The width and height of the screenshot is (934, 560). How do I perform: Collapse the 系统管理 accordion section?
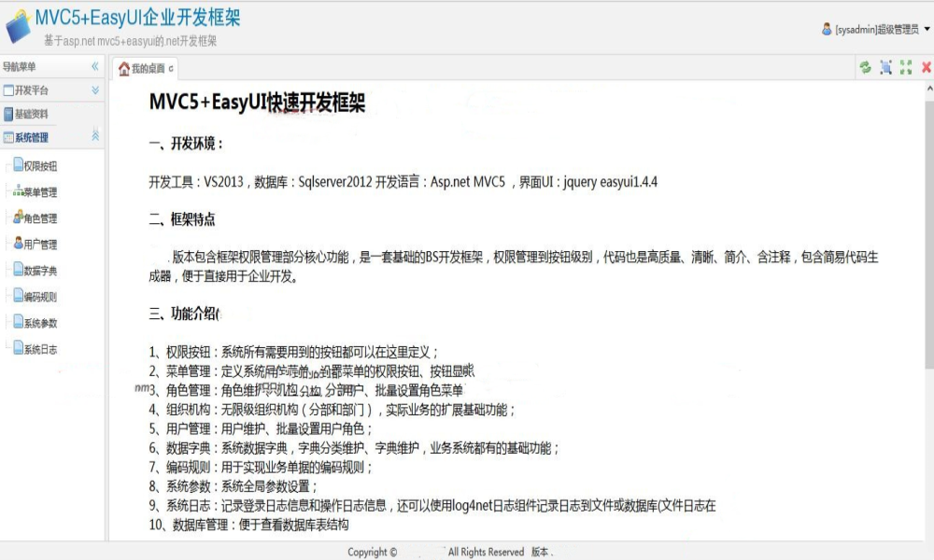(x=94, y=136)
